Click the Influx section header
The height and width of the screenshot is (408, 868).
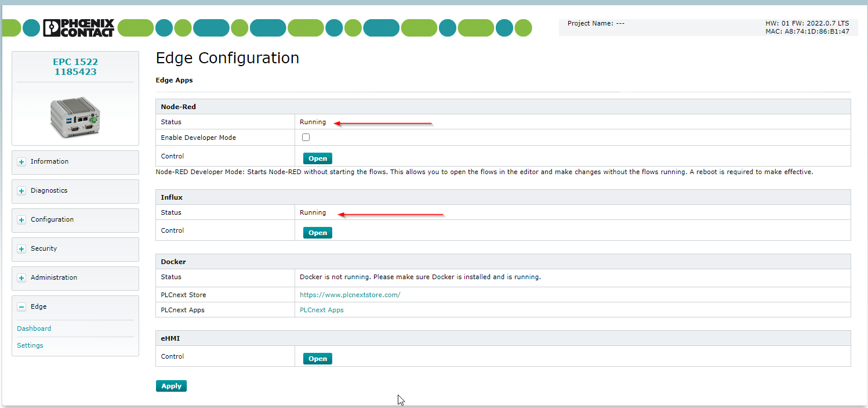coord(503,197)
